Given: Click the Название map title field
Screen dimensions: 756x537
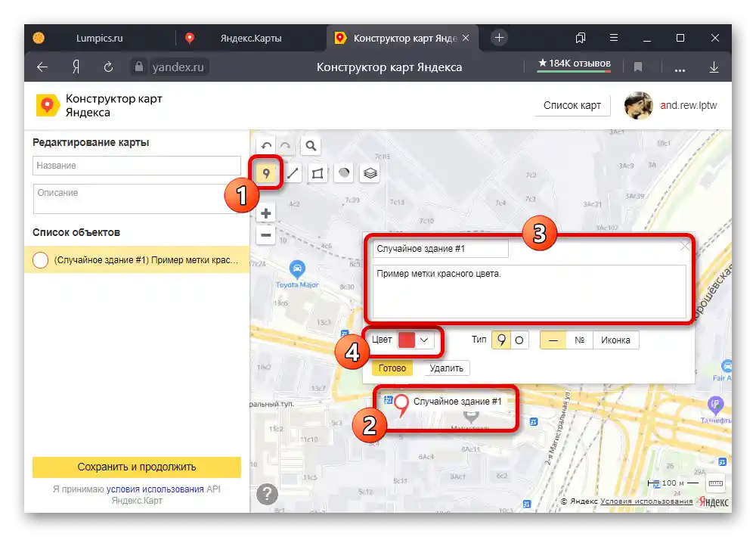Looking at the screenshot, I should point(137,165).
